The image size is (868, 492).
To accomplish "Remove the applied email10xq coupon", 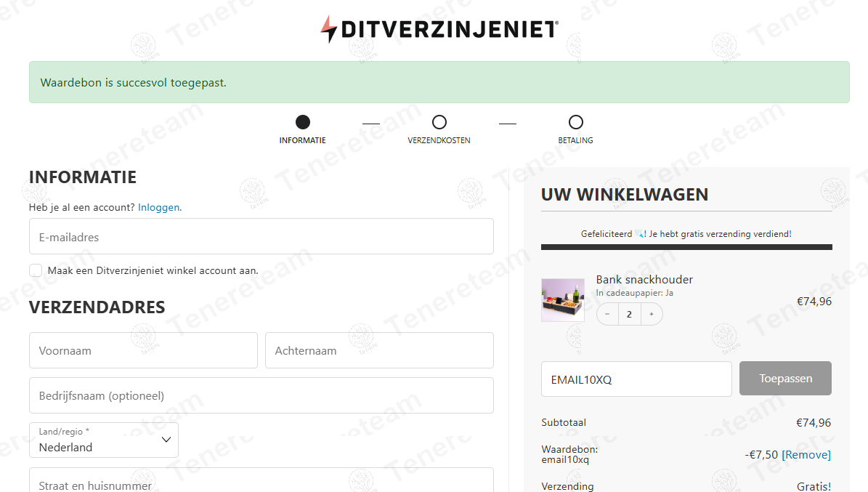I will click(806, 455).
